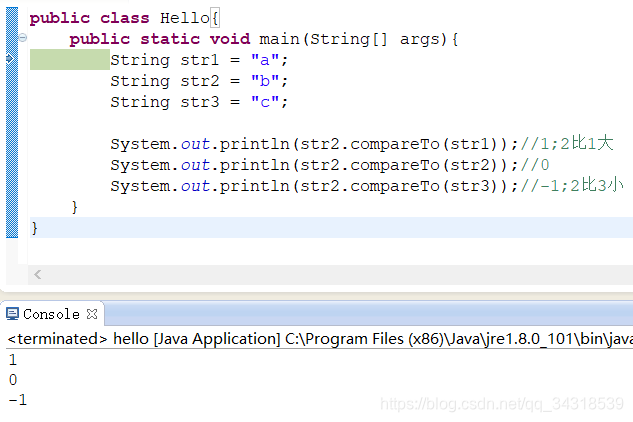Image resolution: width=633 pixels, height=422 pixels.
Task: Click the String[] args parameter
Action: point(374,39)
